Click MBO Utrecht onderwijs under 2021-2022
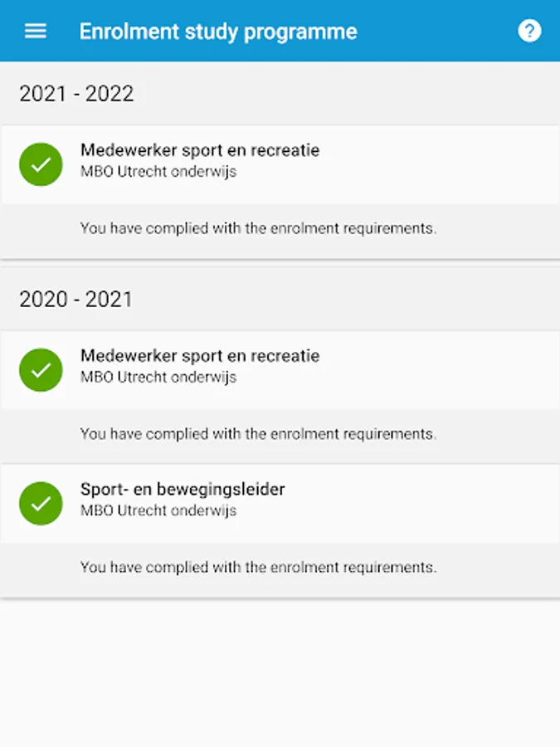 click(x=158, y=173)
